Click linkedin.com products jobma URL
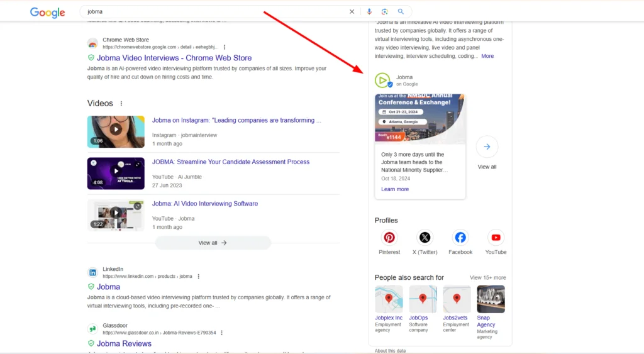The image size is (644, 354). 147,277
